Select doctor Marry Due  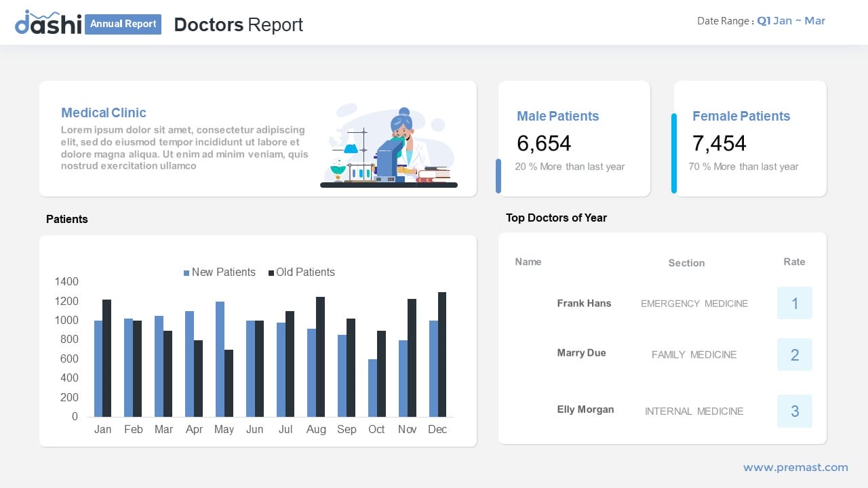tap(581, 352)
